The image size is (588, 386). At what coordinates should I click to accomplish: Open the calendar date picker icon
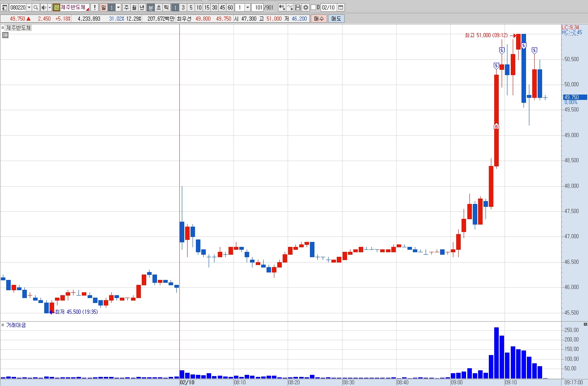(x=341, y=7)
